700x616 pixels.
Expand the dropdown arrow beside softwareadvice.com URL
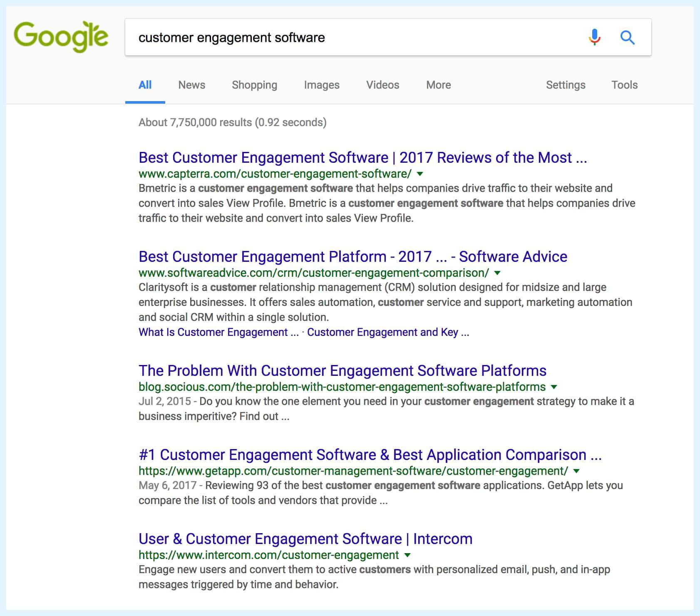[x=497, y=273]
